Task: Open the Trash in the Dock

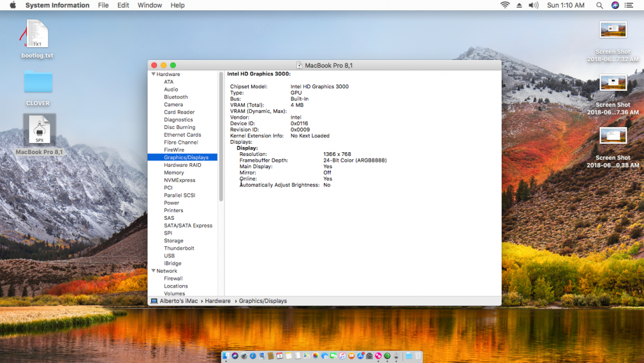Action: (418, 356)
